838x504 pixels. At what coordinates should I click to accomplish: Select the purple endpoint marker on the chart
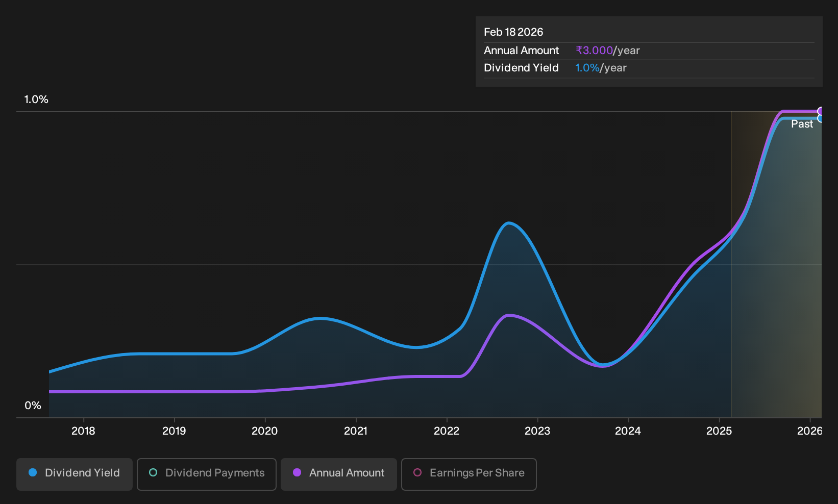click(x=821, y=111)
